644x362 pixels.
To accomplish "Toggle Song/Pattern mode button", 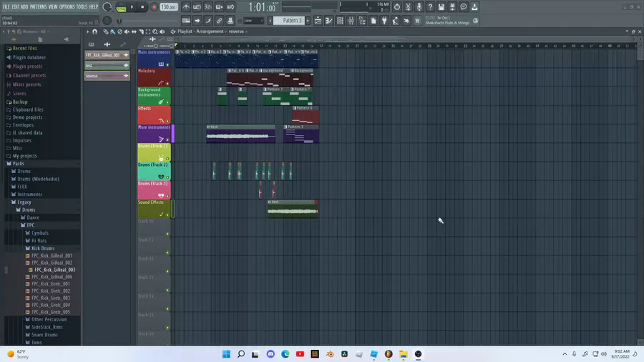I will [x=121, y=7].
